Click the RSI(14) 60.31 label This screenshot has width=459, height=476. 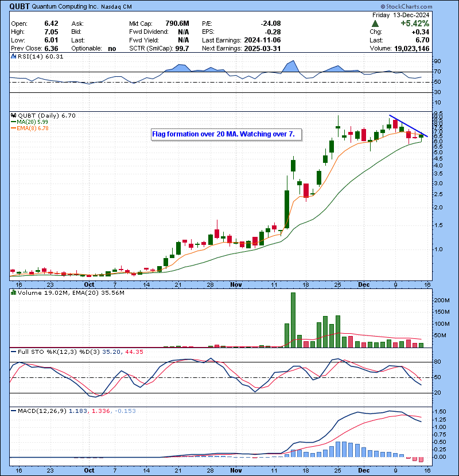click(40, 56)
